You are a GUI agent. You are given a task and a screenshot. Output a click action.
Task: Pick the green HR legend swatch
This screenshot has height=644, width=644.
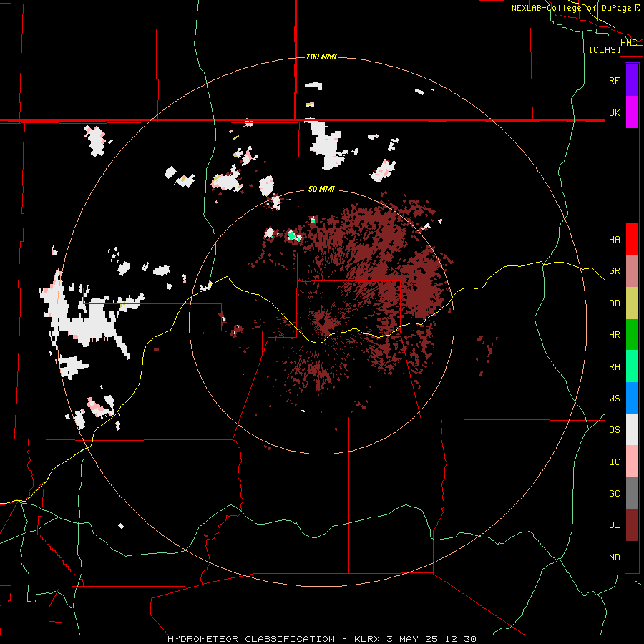pyautogui.click(x=632, y=335)
